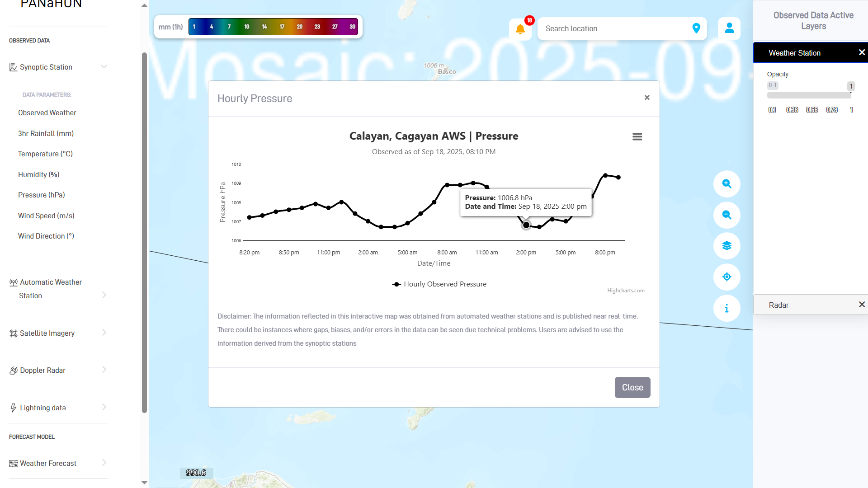The height and width of the screenshot is (488, 868).
Task: Click the map zoom-out magnifier button
Action: pos(726,215)
